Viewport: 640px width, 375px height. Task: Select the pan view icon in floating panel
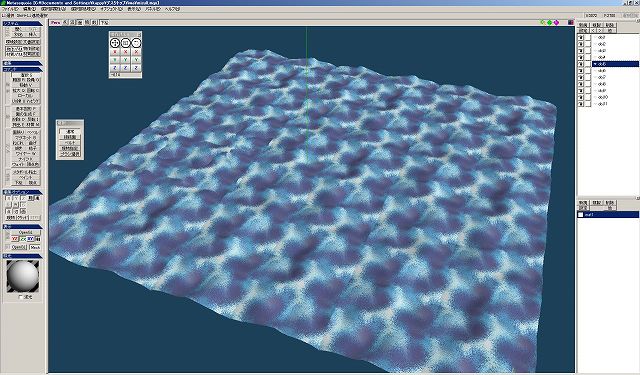click(x=115, y=42)
